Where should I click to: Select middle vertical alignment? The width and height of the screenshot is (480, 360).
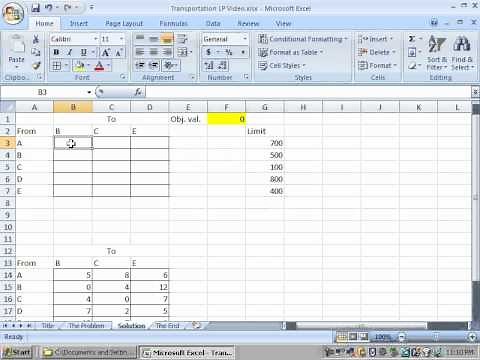click(154, 39)
